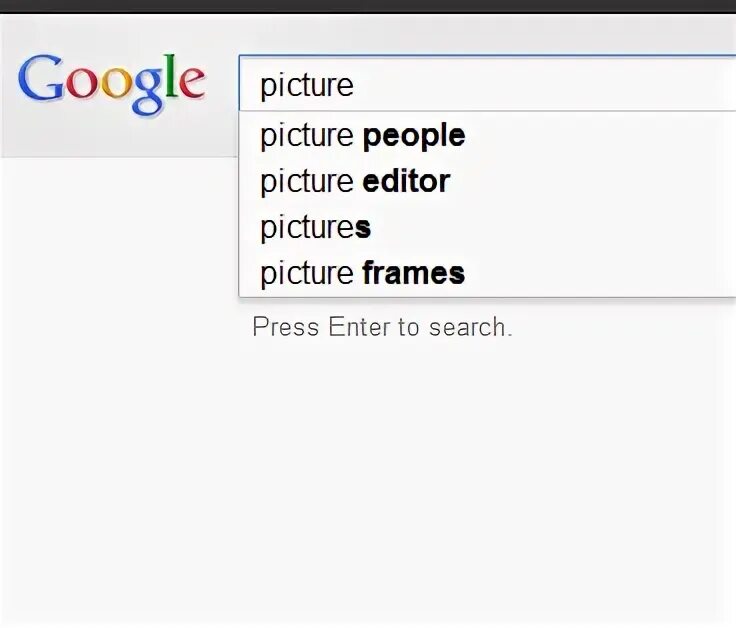
Task: Click the typed word "picture" in search field
Action: [307, 85]
